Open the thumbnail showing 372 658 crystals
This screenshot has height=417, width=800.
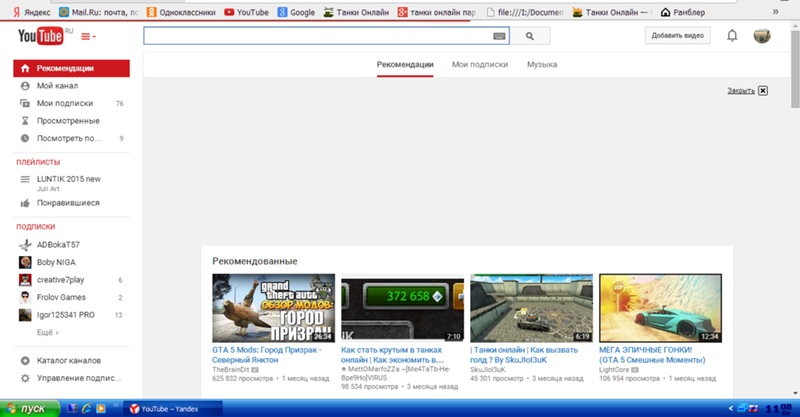point(403,308)
